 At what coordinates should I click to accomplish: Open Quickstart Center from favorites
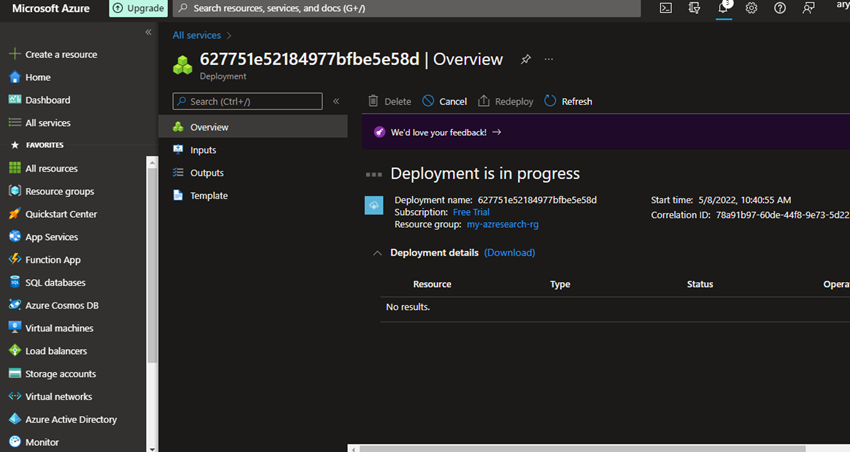pos(53,214)
